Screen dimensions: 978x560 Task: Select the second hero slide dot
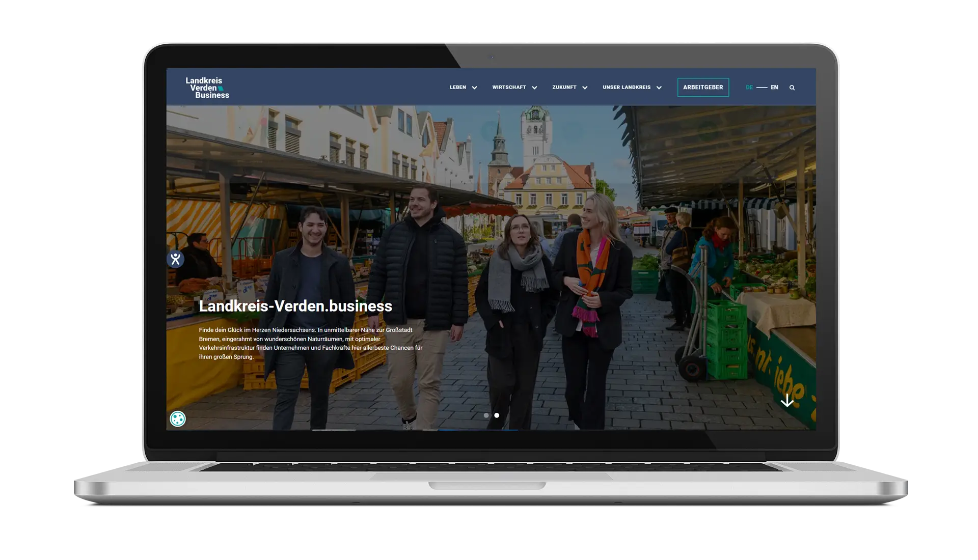[497, 415]
